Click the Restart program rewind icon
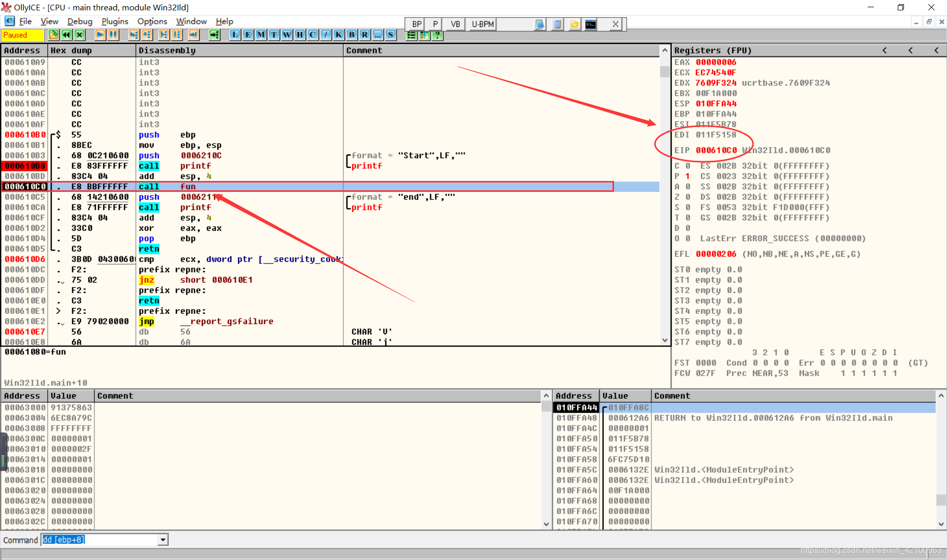Screen dimensions: 947x560 (x=66, y=35)
